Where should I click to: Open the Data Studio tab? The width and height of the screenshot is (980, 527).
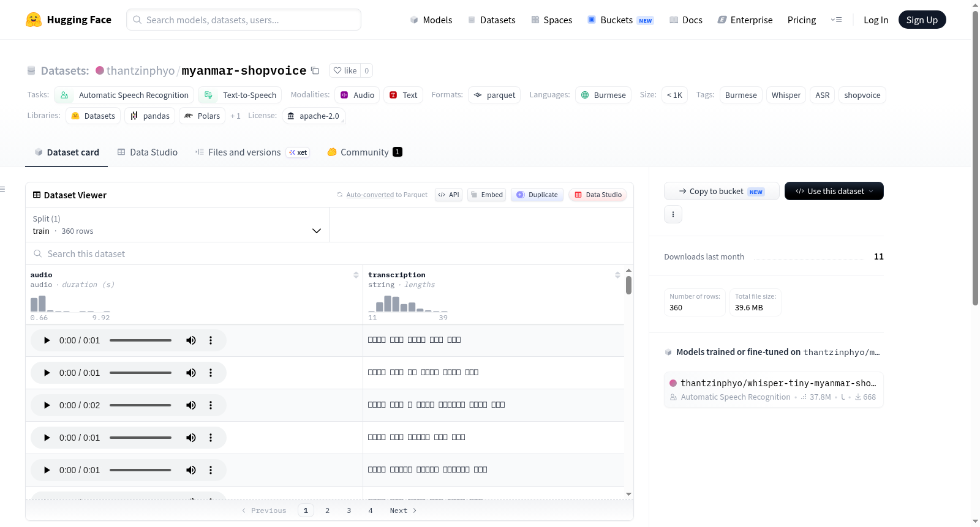tap(148, 152)
